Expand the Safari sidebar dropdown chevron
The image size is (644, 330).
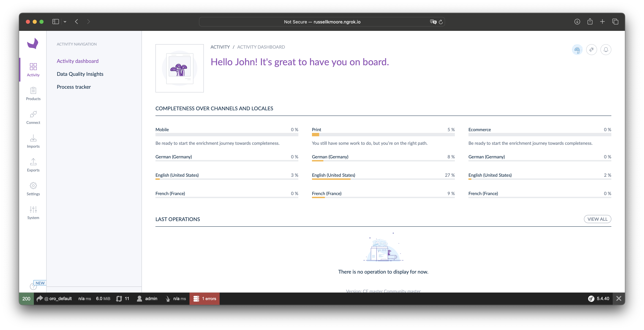tap(65, 22)
